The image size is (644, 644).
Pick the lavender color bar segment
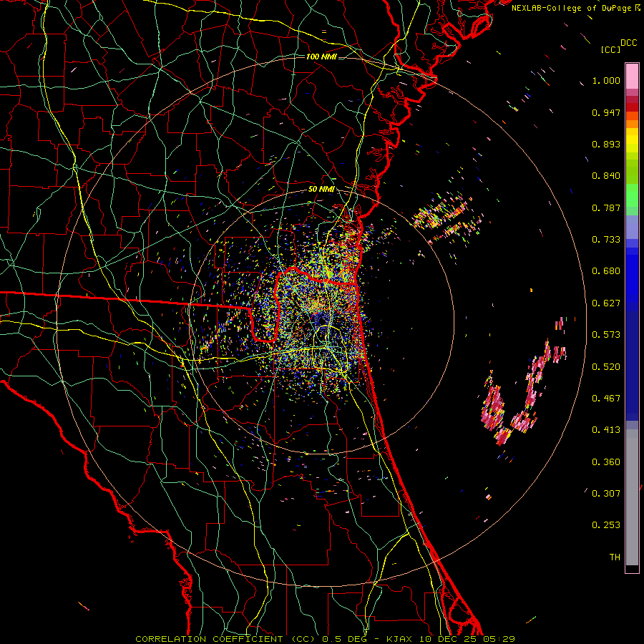tap(632, 227)
